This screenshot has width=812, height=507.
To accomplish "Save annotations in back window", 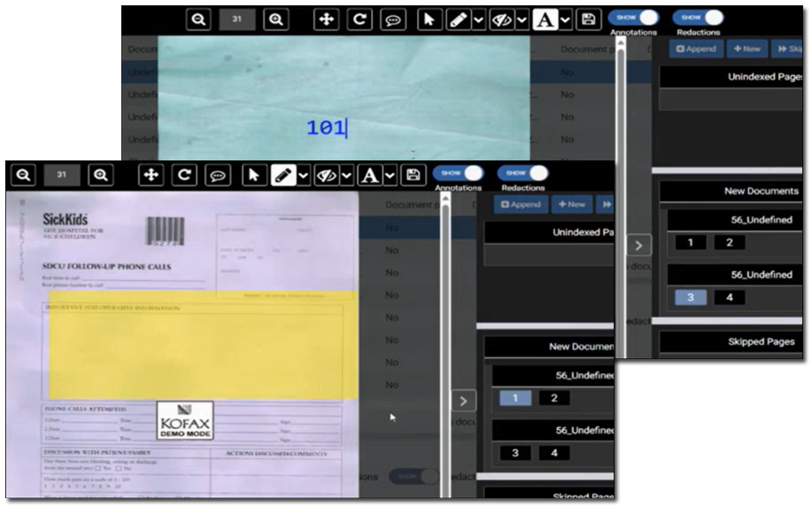I will coord(588,19).
